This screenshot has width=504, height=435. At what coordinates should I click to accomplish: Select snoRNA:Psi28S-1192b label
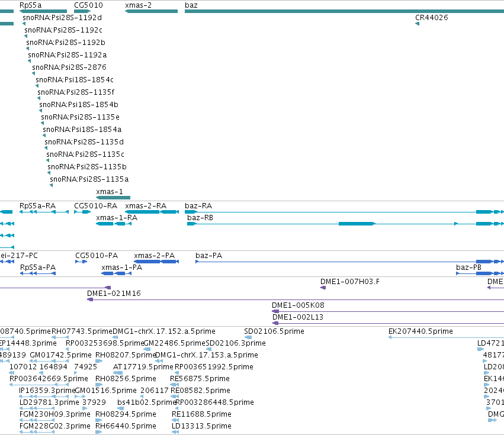[x=66, y=43]
